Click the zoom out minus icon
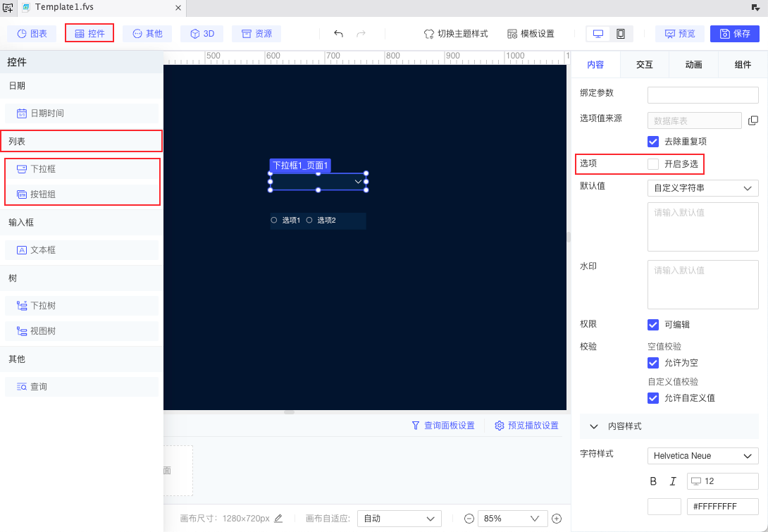Screen dimensions: 768x532 tap(469, 519)
